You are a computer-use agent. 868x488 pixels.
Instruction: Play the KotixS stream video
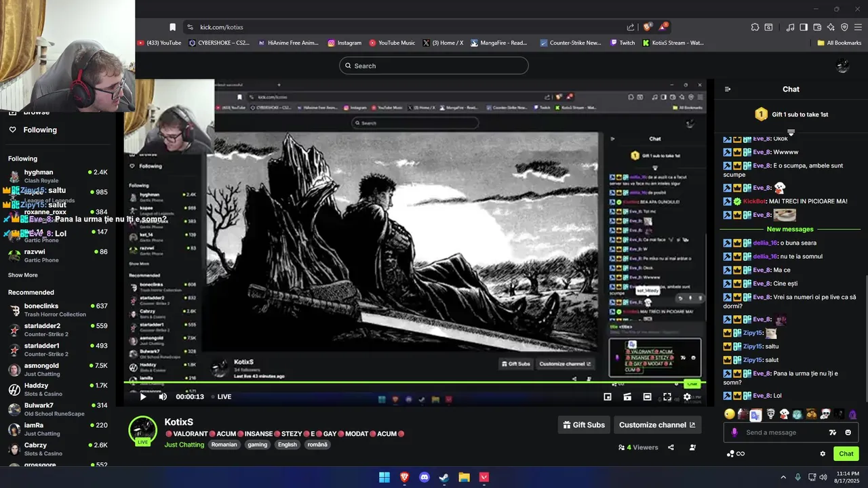pyautogui.click(x=143, y=397)
